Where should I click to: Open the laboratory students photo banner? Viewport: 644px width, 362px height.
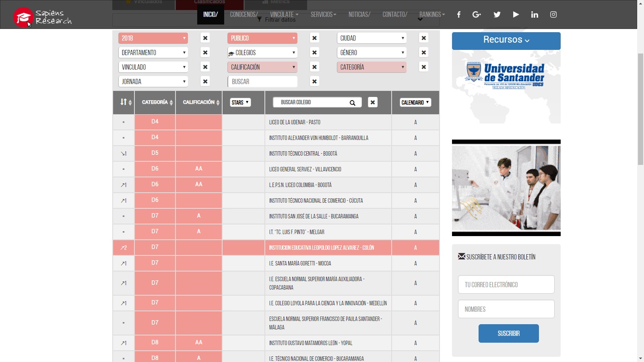click(x=506, y=188)
